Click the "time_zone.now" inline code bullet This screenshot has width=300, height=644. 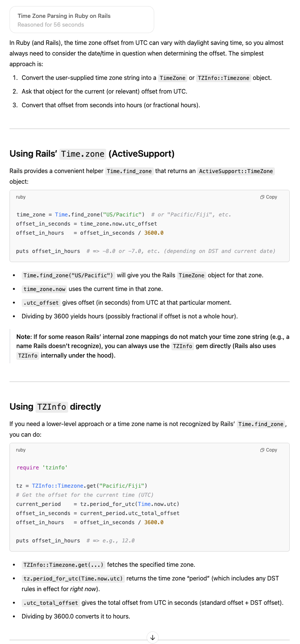(45, 289)
